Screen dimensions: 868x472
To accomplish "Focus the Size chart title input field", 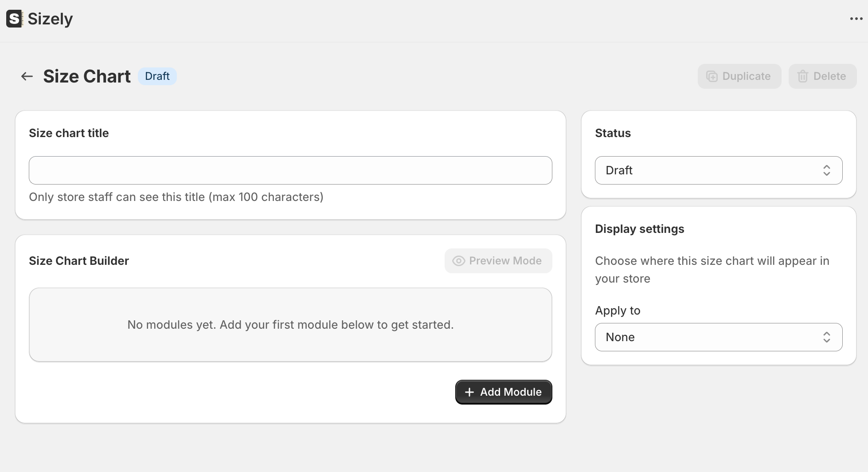I will coord(290,170).
